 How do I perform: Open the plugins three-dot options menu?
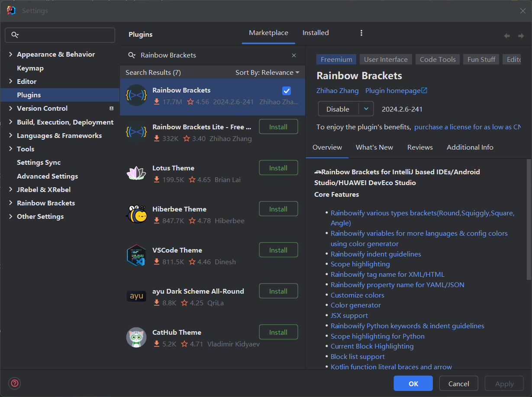tap(361, 33)
